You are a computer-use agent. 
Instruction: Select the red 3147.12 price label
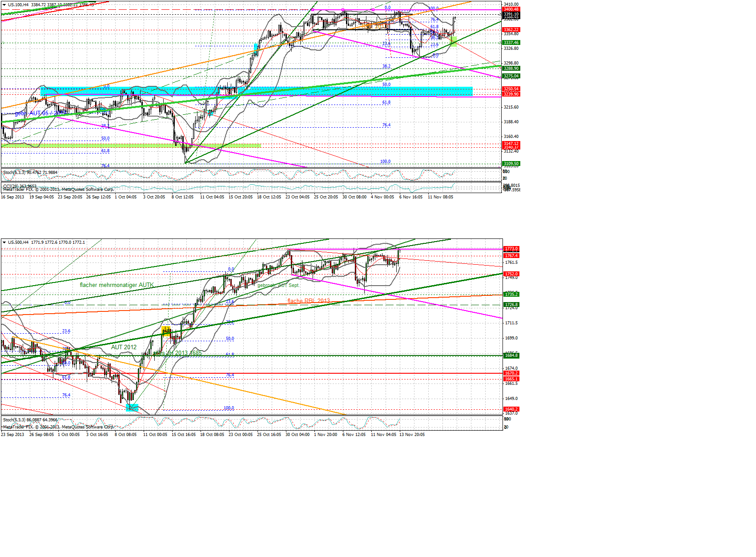[x=511, y=144]
